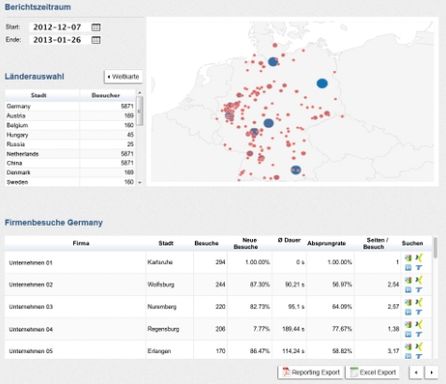446x384 pixels.
Task: Click the Xing search icon for Unternehmen 04
Action: [x=419, y=324]
